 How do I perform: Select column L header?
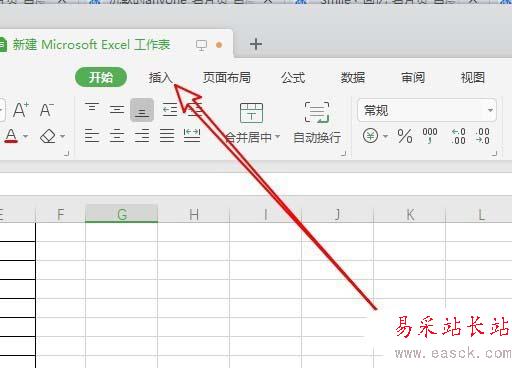(479, 214)
